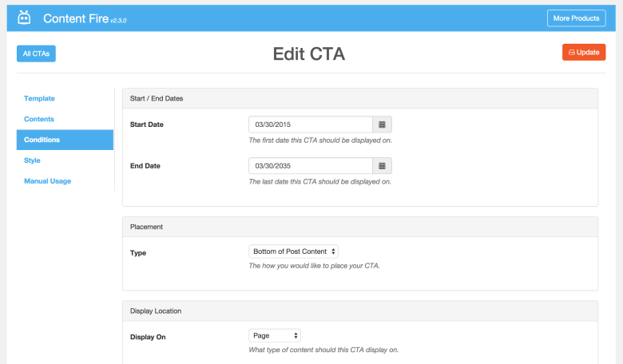Click the Start / End Dates panel header
623x364 pixels.
[x=359, y=98]
